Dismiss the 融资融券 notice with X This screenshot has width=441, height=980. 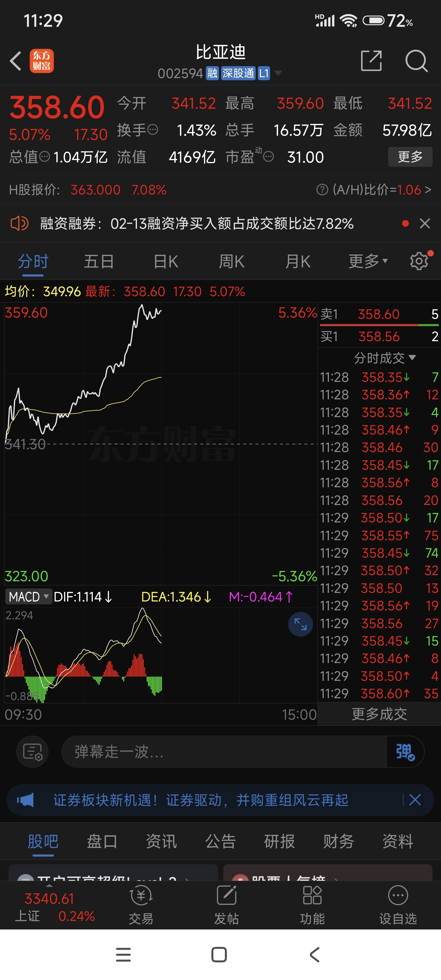point(425,223)
